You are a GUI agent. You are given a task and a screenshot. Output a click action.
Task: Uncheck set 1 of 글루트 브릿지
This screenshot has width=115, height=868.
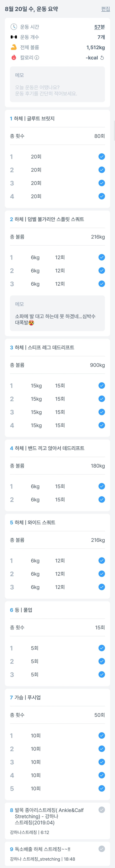(102, 156)
